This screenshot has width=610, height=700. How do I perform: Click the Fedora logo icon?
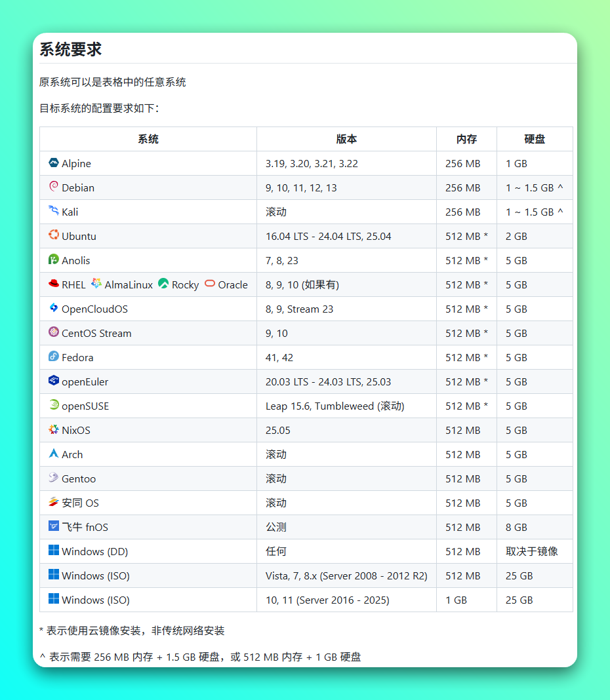pyautogui.click(x=54, y=357)
